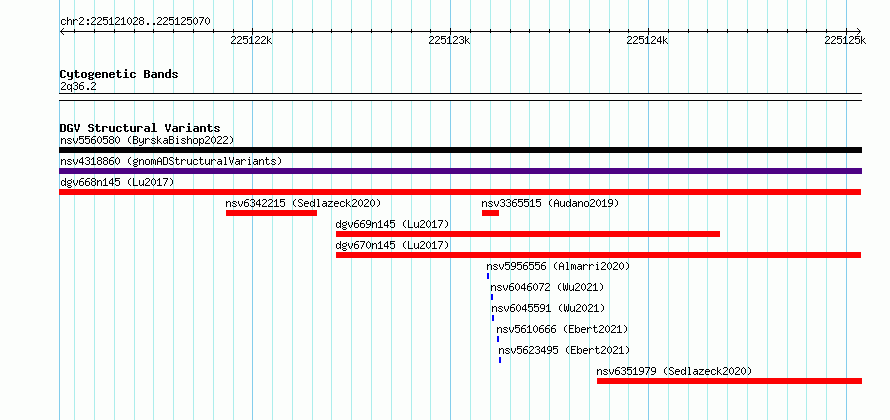Select the dgv670n145 red variant bar
890x420 pixels.
click(x=599, y=255)
